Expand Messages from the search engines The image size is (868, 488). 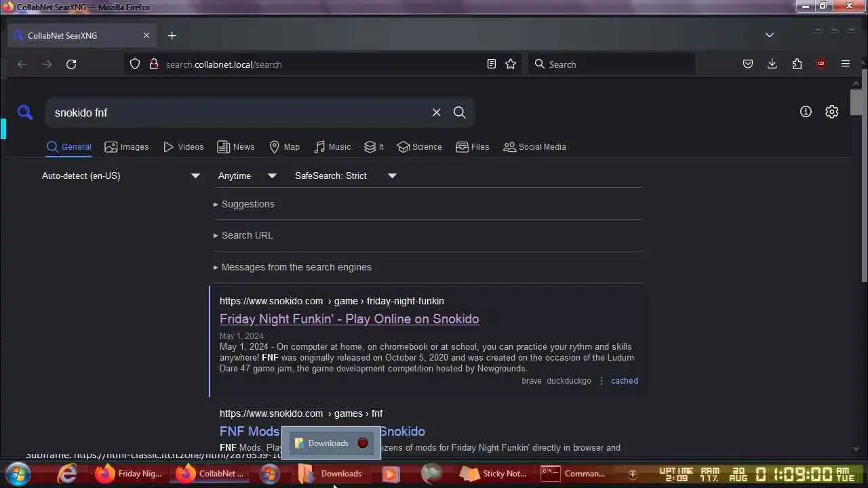tap(292, 267)
